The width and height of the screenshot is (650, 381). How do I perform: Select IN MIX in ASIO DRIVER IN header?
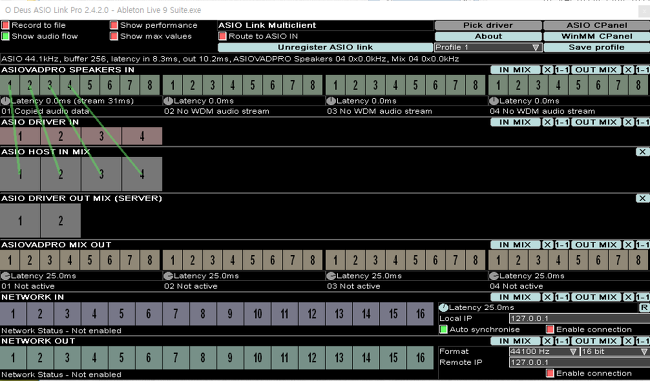pyautogui.click(x=515, y=122)
